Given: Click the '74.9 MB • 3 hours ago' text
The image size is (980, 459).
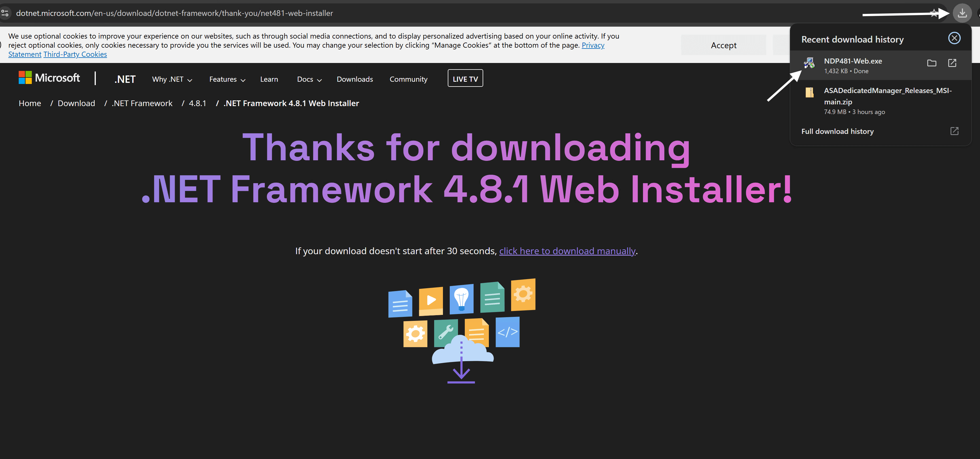Looking at the screenshot, I should [x=854, y=112].
